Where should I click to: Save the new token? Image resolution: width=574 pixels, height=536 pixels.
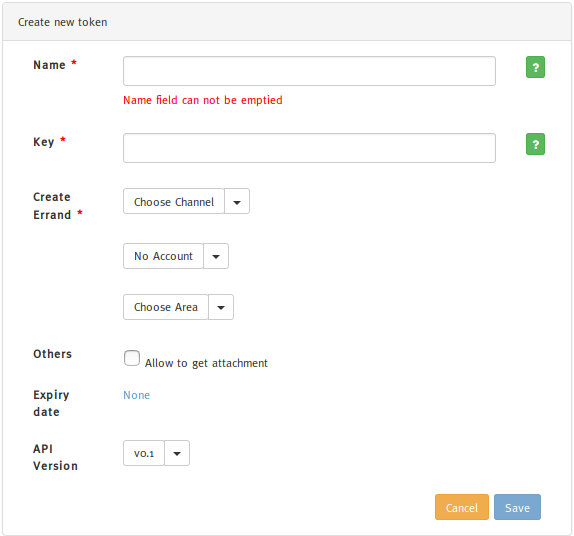[x=517, y=507]
